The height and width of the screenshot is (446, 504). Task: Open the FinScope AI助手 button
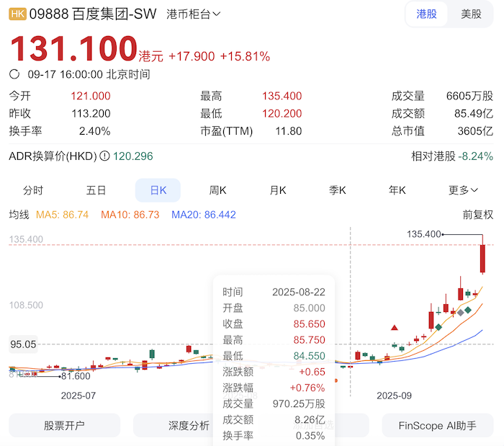pyautogui.click(x=438, y=425)
